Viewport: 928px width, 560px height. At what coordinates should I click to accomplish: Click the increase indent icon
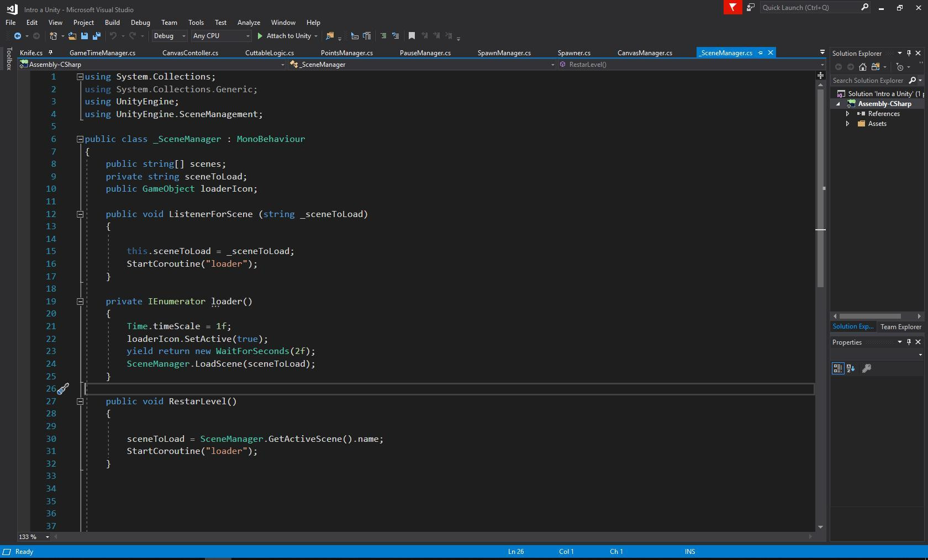(367, 36)
